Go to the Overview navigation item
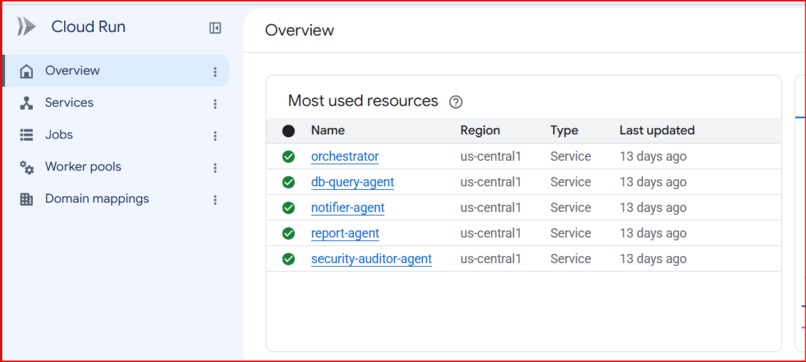The image size is (806, 362). click(x=116, y=71)
